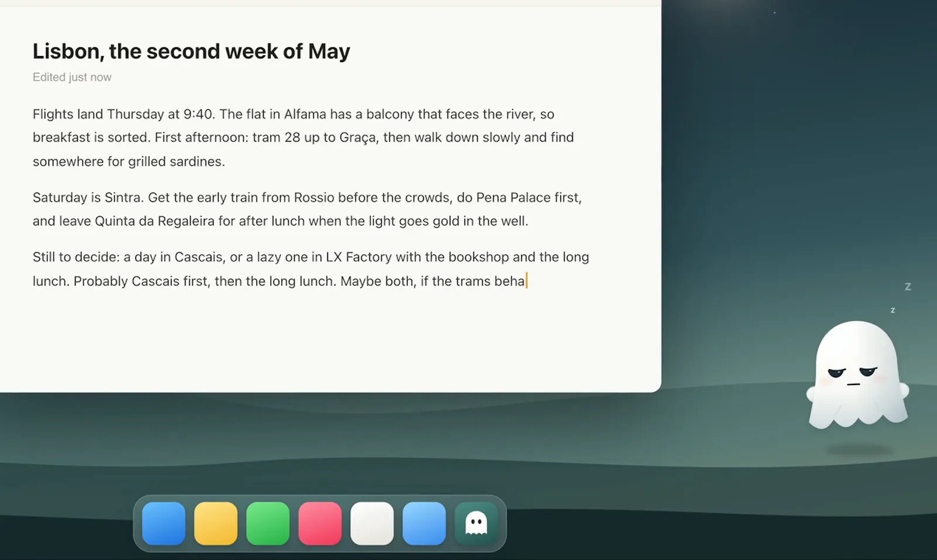
Task: Click on "somewhere for grilled sardines."
Action: pos(129,162)
